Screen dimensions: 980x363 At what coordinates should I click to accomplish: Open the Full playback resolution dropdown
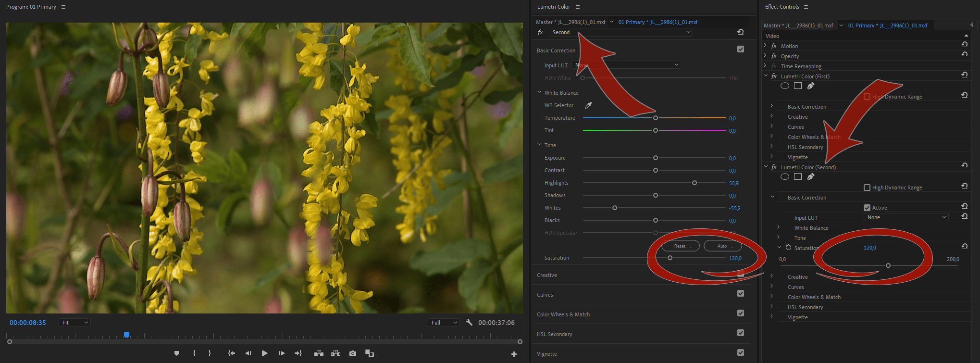click(x=444, y=323)
